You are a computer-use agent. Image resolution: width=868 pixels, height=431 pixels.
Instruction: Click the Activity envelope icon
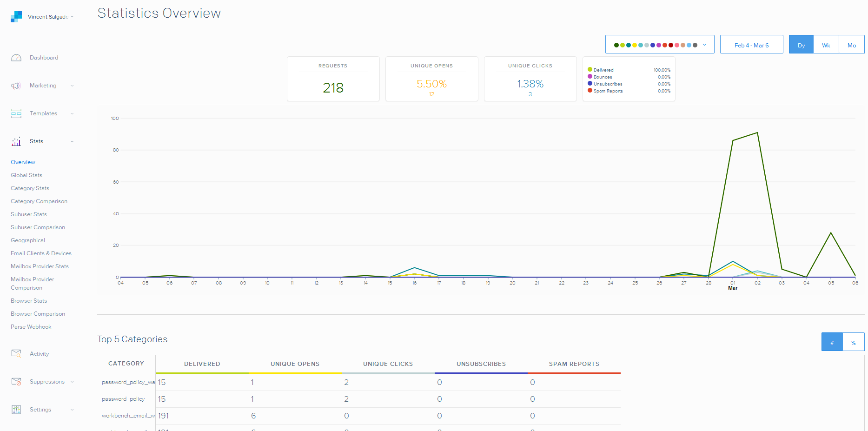pos(16,354)
